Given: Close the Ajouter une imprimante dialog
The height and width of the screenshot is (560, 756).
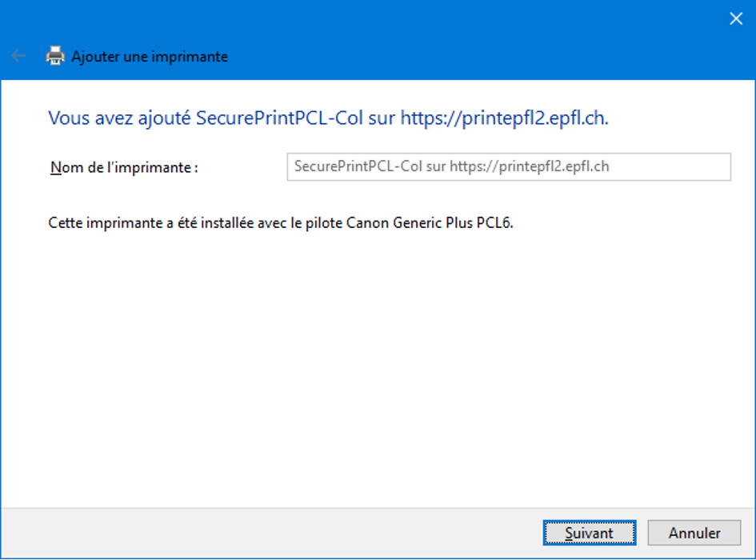Looking at the screenshot, I should click(x=736, y=18).
